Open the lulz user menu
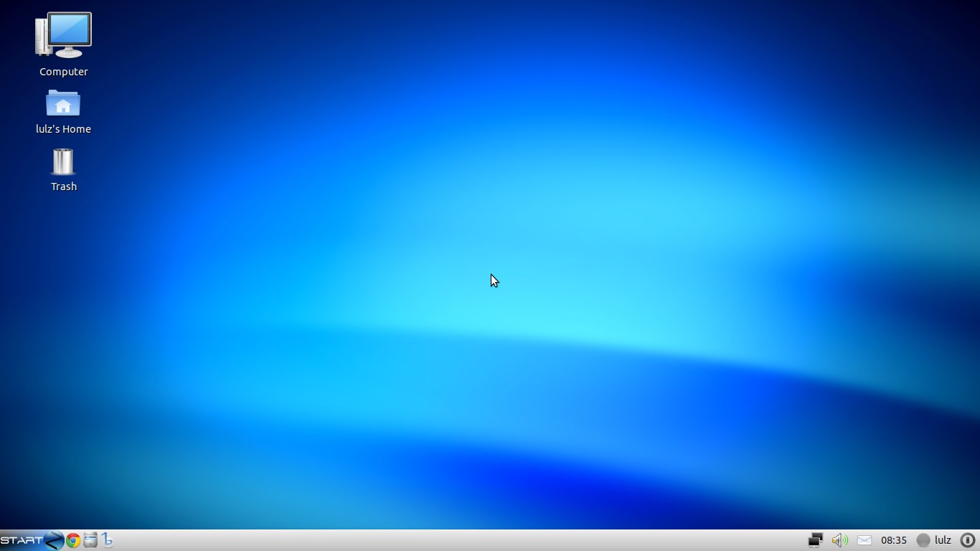This screenshot has height=551, width=980. (x=943, y=540)
